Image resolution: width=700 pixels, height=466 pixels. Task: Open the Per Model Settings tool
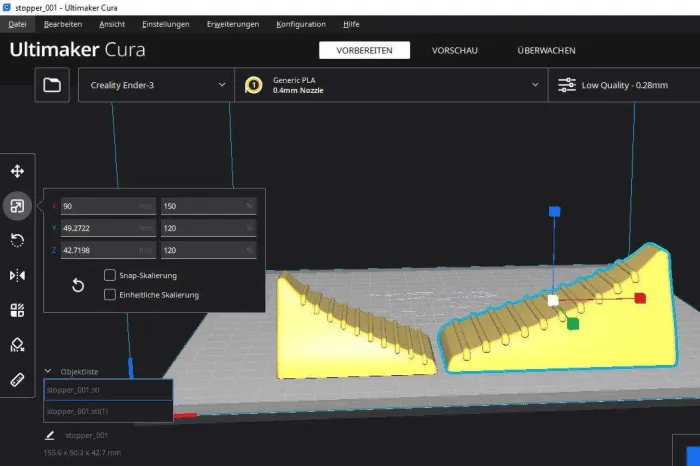17,310
